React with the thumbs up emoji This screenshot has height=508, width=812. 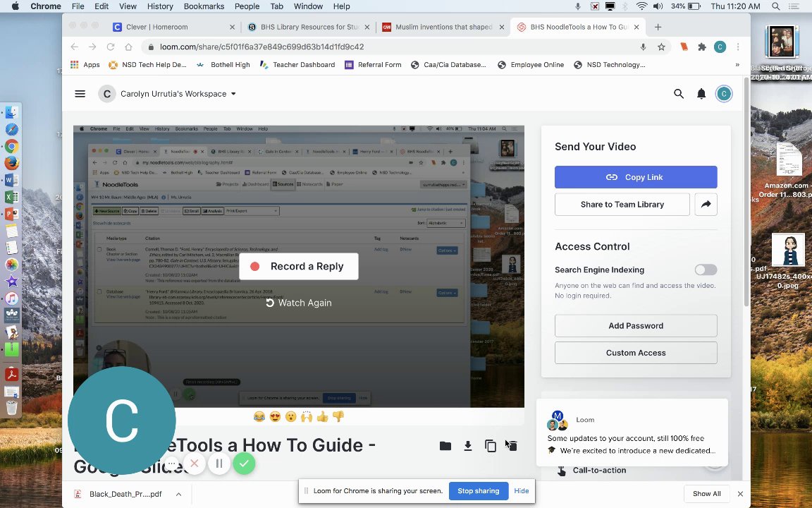pos(323,417)
